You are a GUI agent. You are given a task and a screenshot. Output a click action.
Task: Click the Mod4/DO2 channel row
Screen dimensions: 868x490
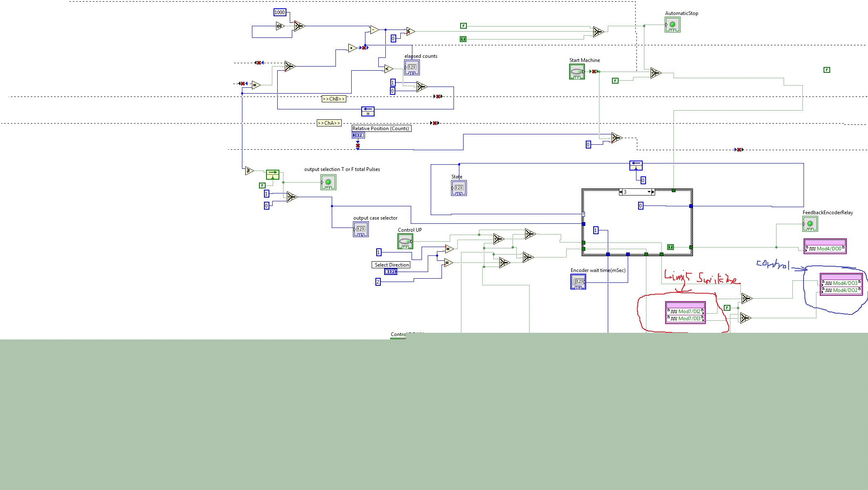[x=841, y=290]
